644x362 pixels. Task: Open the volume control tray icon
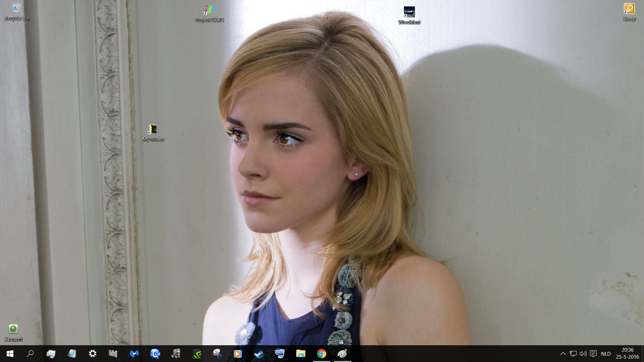[583, 354]
